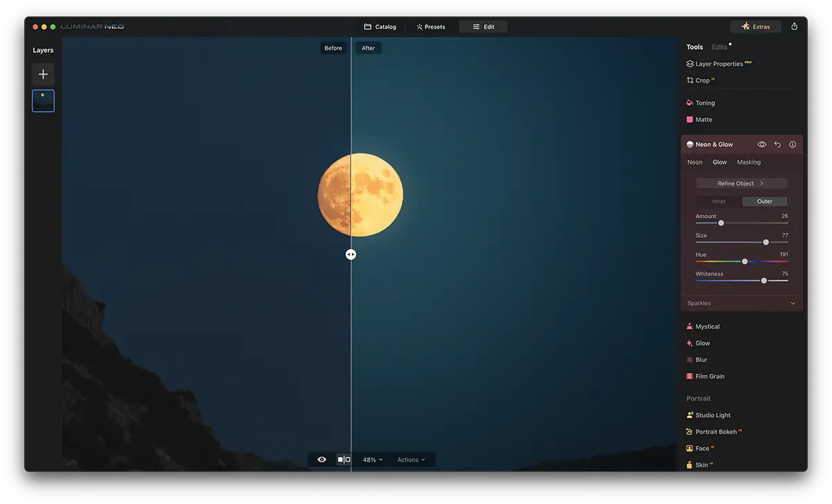832x504 pixels.
Task: Toggle Neon & Glow effect visibility eye
Action: (x=761, y=144)
